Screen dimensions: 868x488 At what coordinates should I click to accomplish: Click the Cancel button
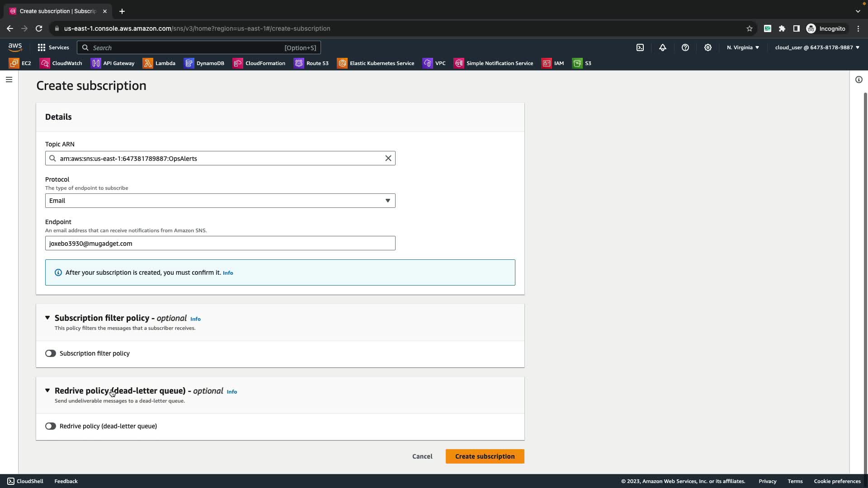(422, 456)
